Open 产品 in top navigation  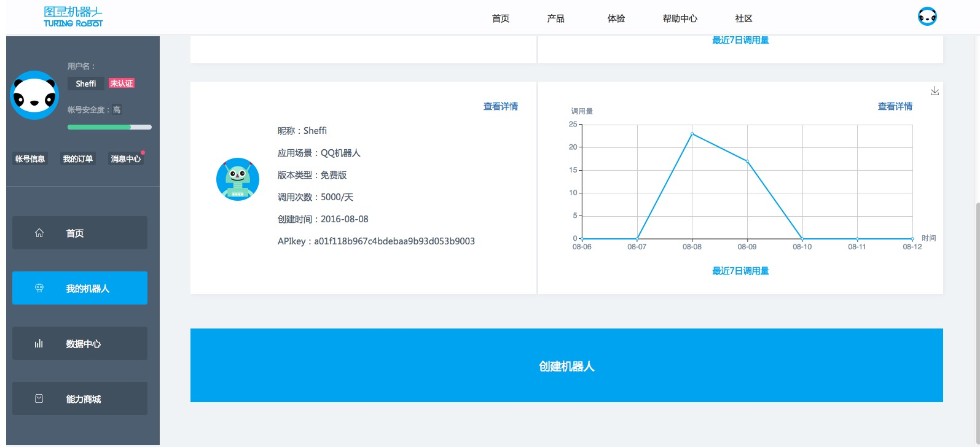click(556, 18)
